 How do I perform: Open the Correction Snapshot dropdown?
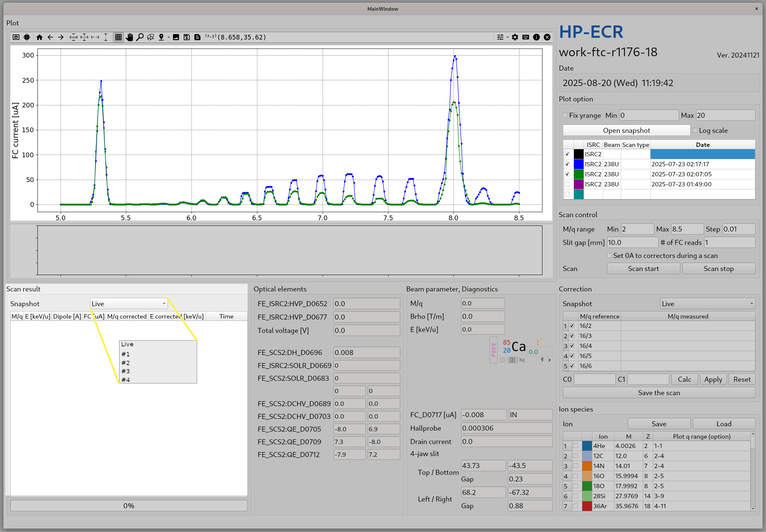point(708,304)
